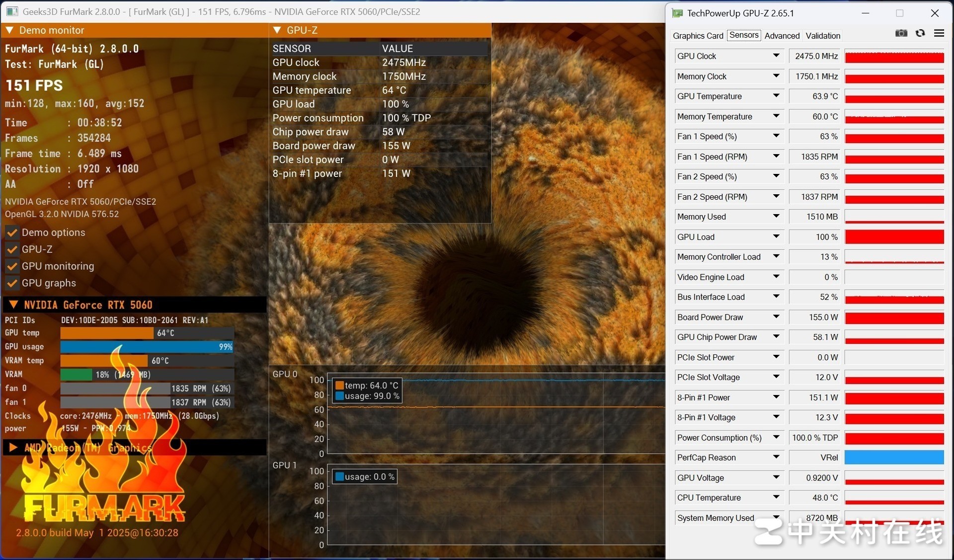
Task: Click the GPU usage 99% bar
Action: (x=147, y=347)
